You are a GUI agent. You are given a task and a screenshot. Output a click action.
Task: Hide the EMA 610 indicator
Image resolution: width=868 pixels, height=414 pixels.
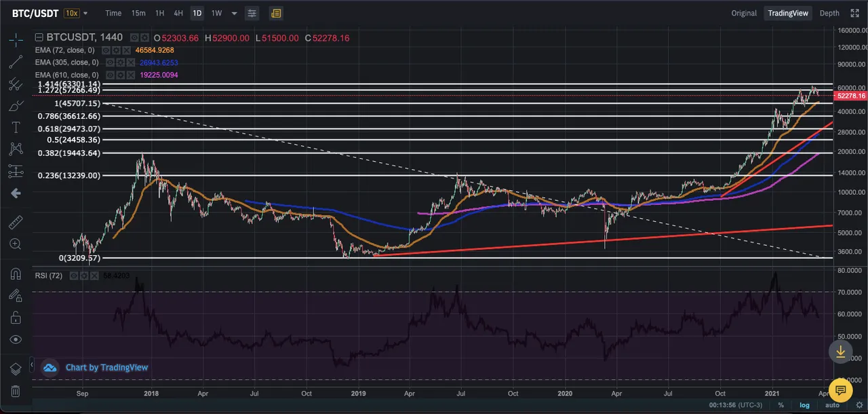(x=110, y=75)
